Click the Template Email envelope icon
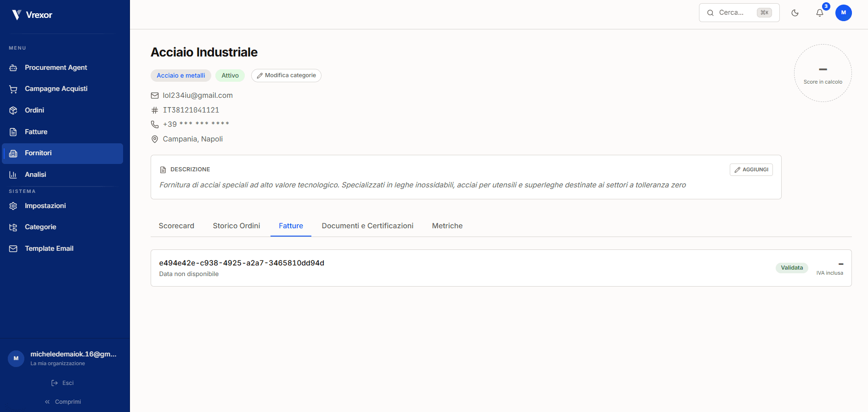Viewport: 868px width, 412px height. pos(13,248)
